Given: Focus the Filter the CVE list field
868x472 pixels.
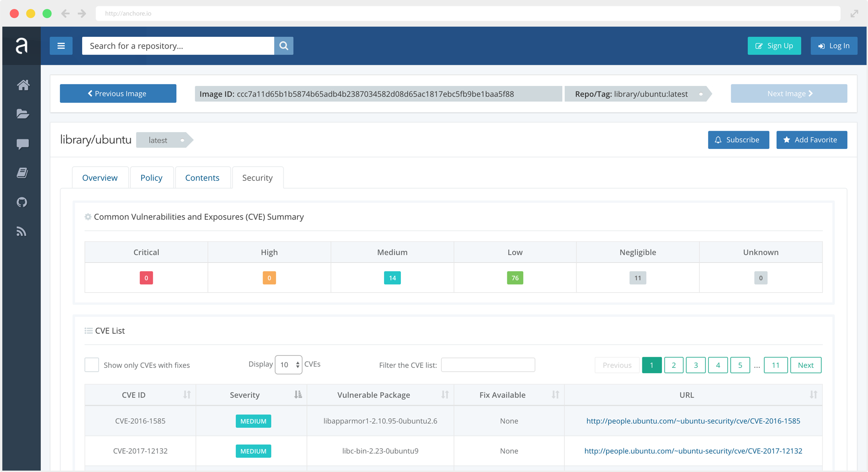Looking at the screenshot, I should (488, 365).
